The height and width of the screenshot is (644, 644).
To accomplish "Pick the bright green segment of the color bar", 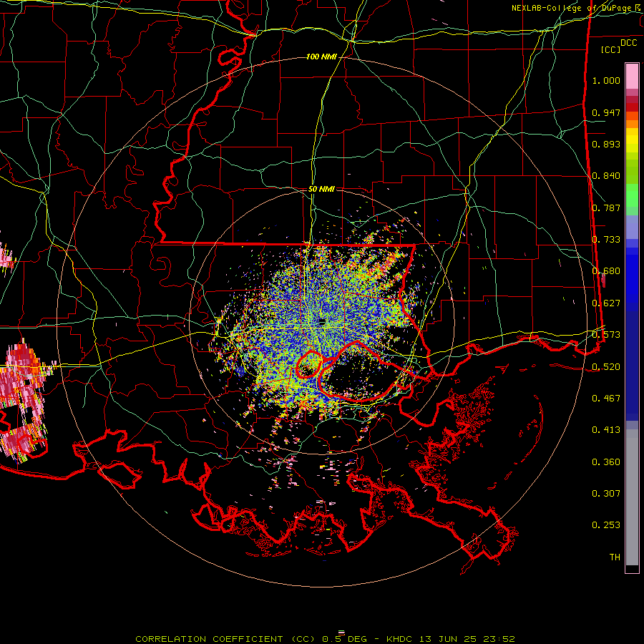I will pos(632,195).
